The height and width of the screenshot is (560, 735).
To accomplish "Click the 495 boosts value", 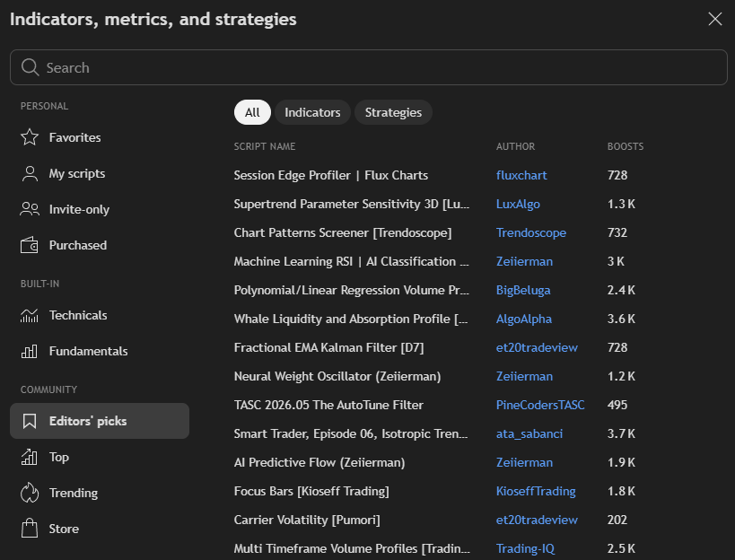I will pyautogui.click(x=617, y=405).
